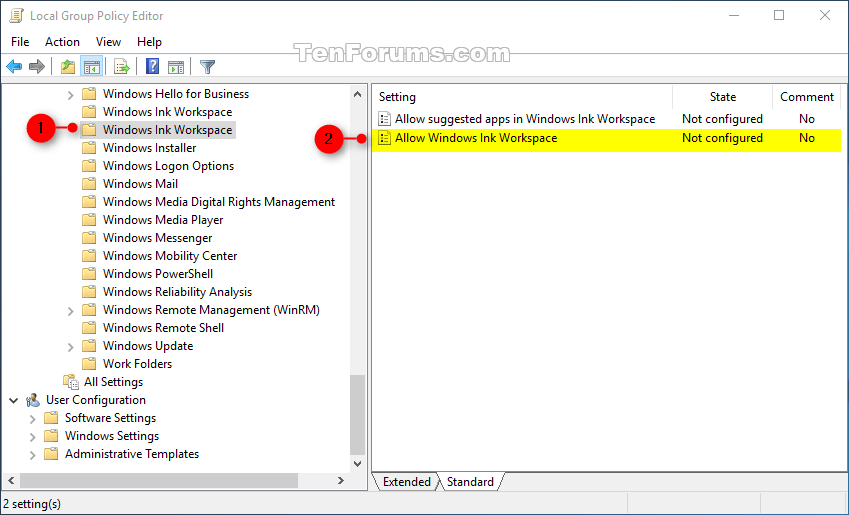Expand Software Settings under User Configuration
This screenshot has height=515, width=849.
pyautogui.click(x=32, y=419)
